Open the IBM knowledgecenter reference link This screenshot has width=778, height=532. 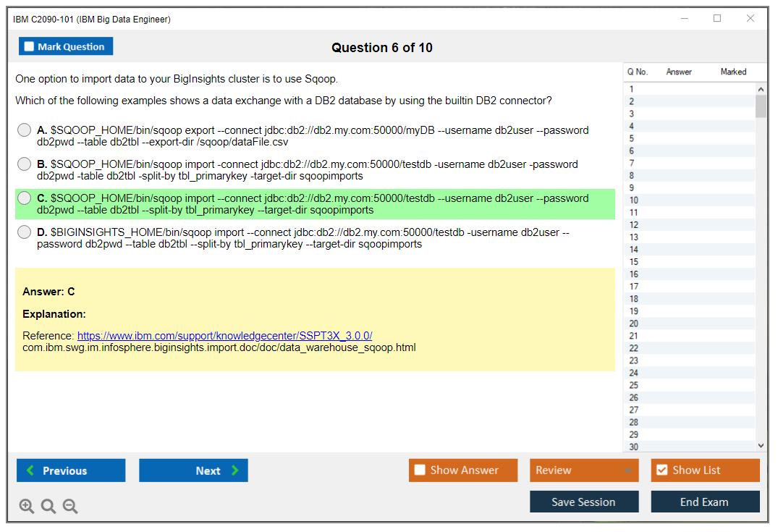click(224, 336)
